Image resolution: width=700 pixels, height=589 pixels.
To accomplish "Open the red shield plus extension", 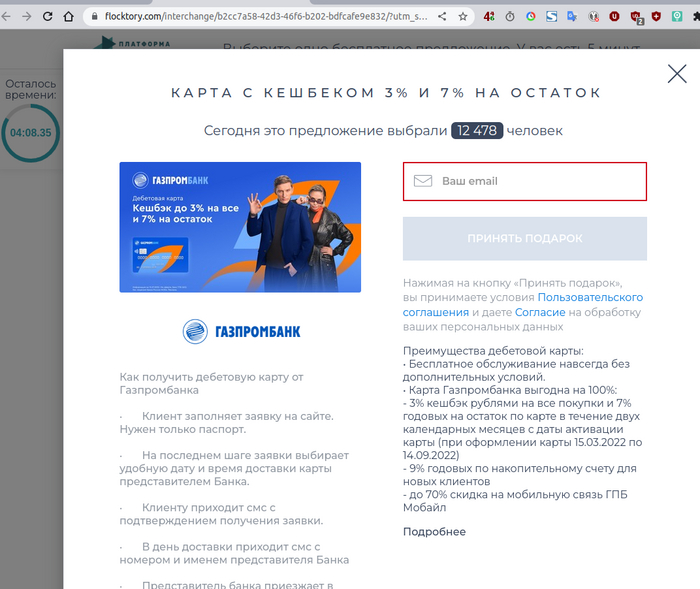I will 656,17.
